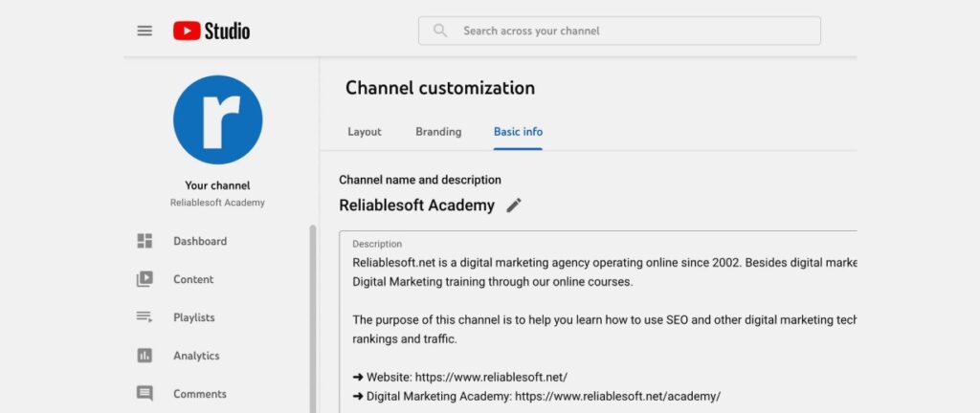This screenshot has width=980, height=413.
Task: Click the Reliablesoft Academy channel name heading
Action: [417, 206]
